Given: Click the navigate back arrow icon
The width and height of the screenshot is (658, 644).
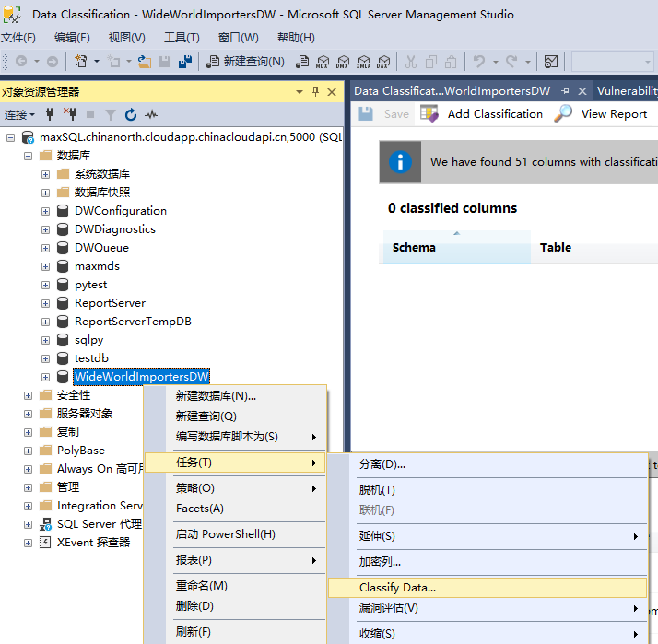Looking at the screenshot, I should [21, 62].
